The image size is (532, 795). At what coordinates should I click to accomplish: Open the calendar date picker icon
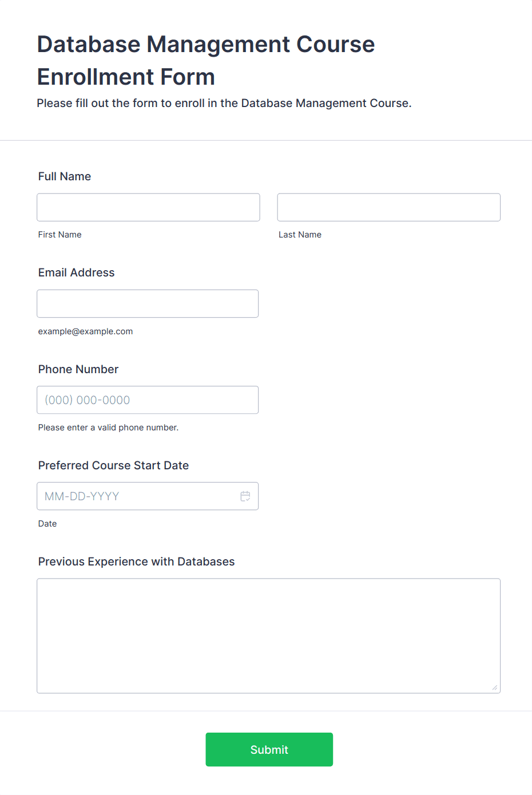pos(245,496)
